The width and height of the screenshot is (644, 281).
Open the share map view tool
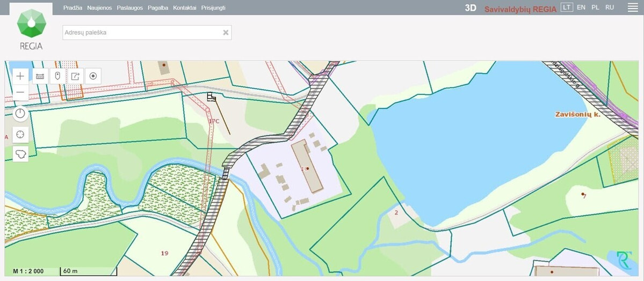76,76
